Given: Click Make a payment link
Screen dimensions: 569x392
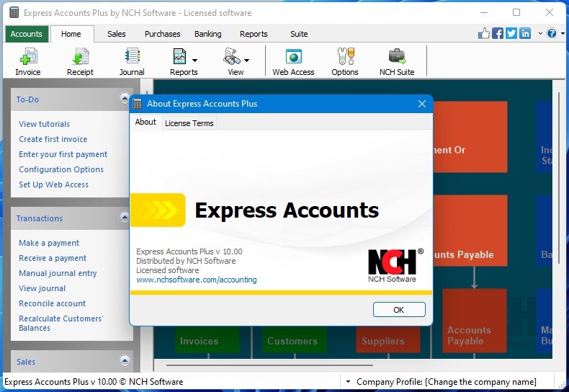Looking at the screenshot, I should (49, 243).
